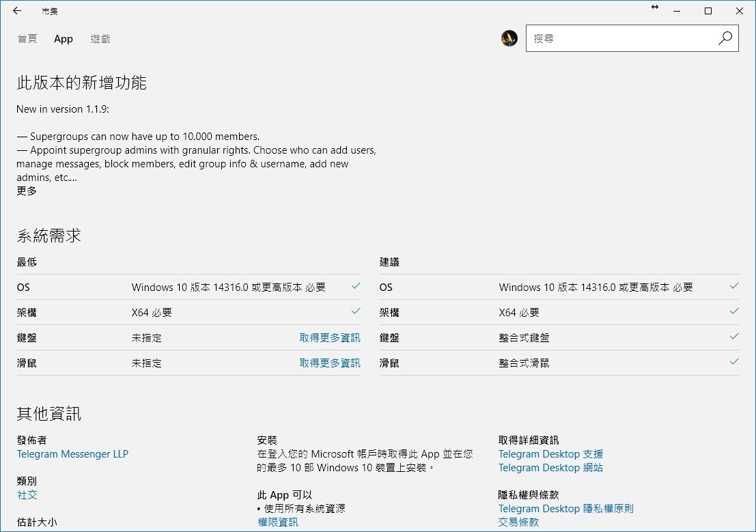This screenshot has width=756, height=532.
Task: Click the minimum OS requirement checkmark
Action: tap(355, 286)
